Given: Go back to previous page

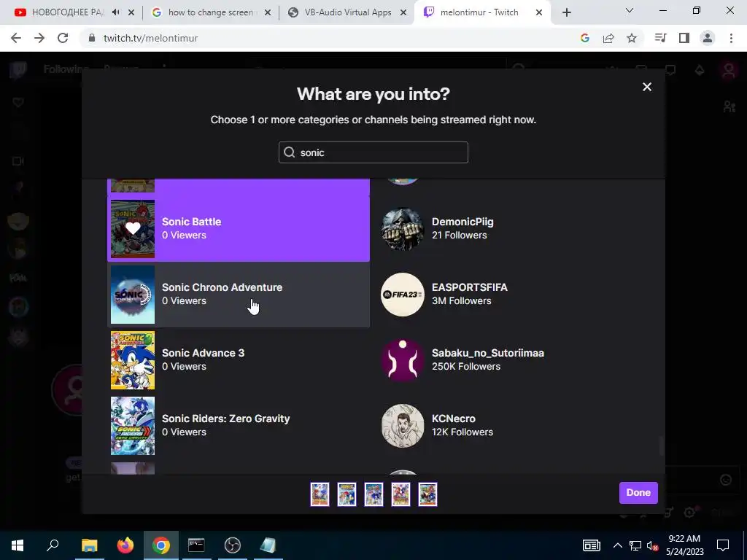Looking at the screenshot, I should pyautogui.click(x=16, y=38).
